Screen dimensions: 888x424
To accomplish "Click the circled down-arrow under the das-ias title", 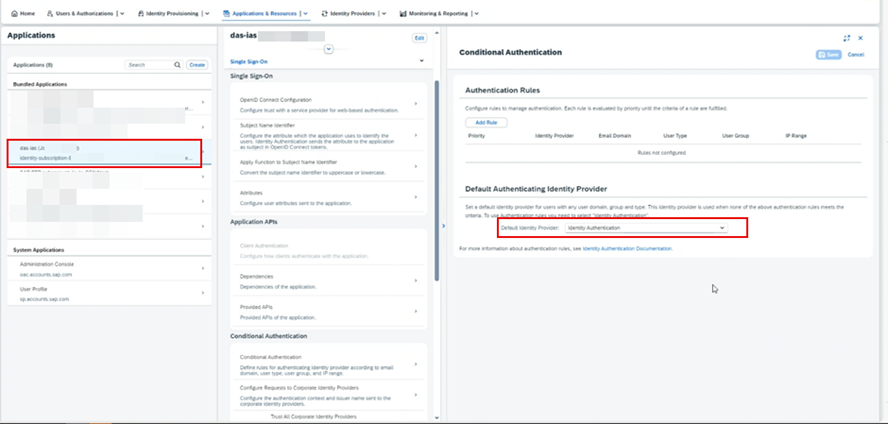I will click(329, 47).
